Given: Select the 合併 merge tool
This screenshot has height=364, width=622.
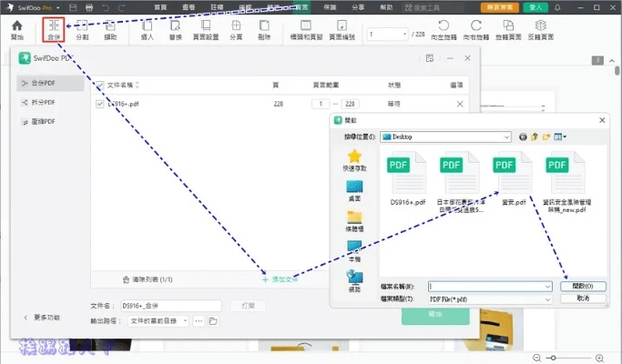Looking at the screenshot, I should (54, 30).
